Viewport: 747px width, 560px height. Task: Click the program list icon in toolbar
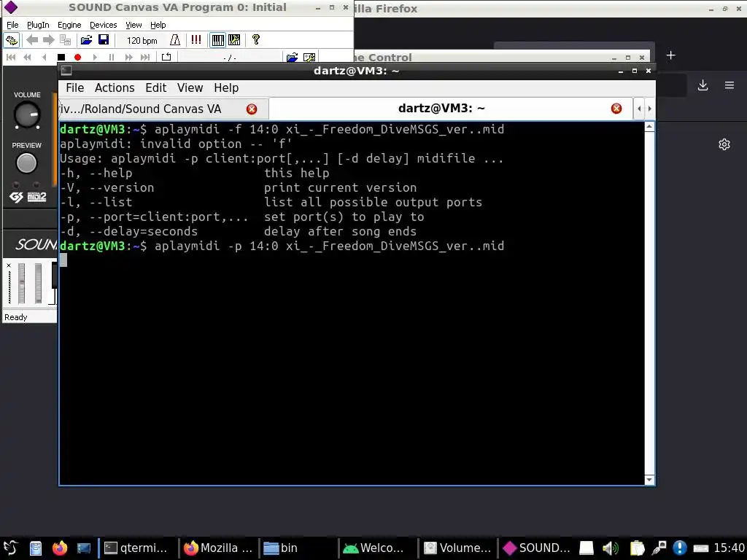[x=65, y=40]
